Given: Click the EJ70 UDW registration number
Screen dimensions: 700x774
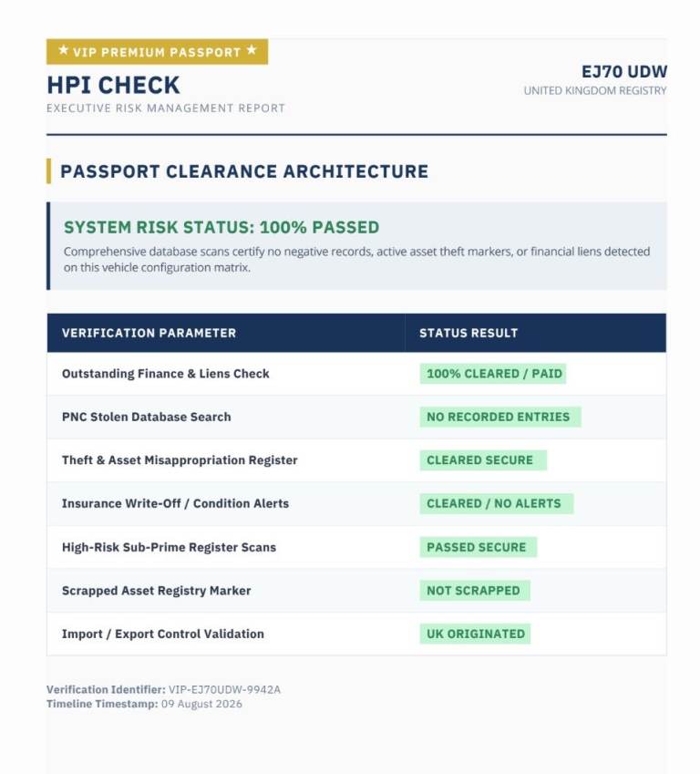Looking at the screenshot, I should click(x=624, y=72).
